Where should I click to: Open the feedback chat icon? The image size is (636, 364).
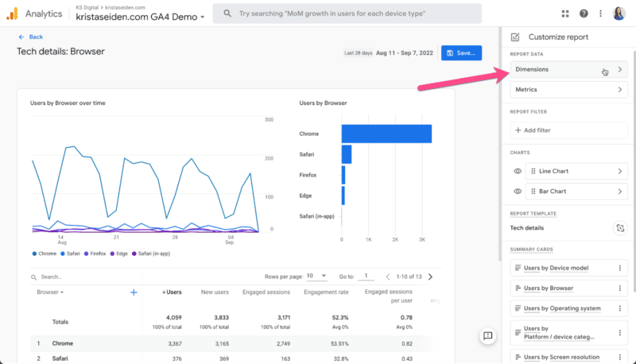(x=488, y=336)
